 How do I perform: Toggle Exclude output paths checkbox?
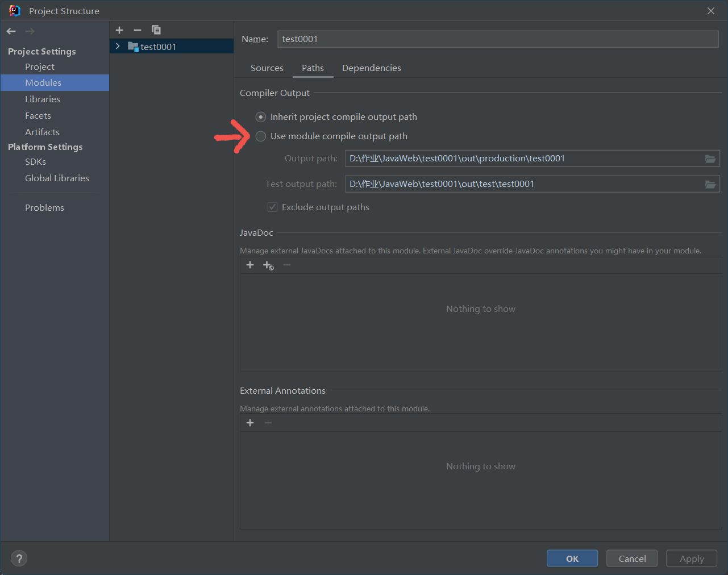(x=273, y=207)
